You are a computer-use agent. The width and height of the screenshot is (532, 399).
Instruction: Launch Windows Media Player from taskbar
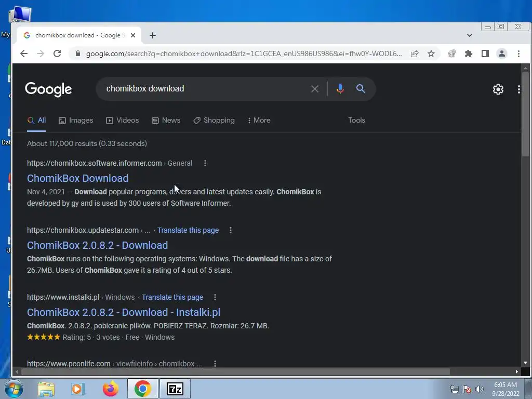point(78,389)
